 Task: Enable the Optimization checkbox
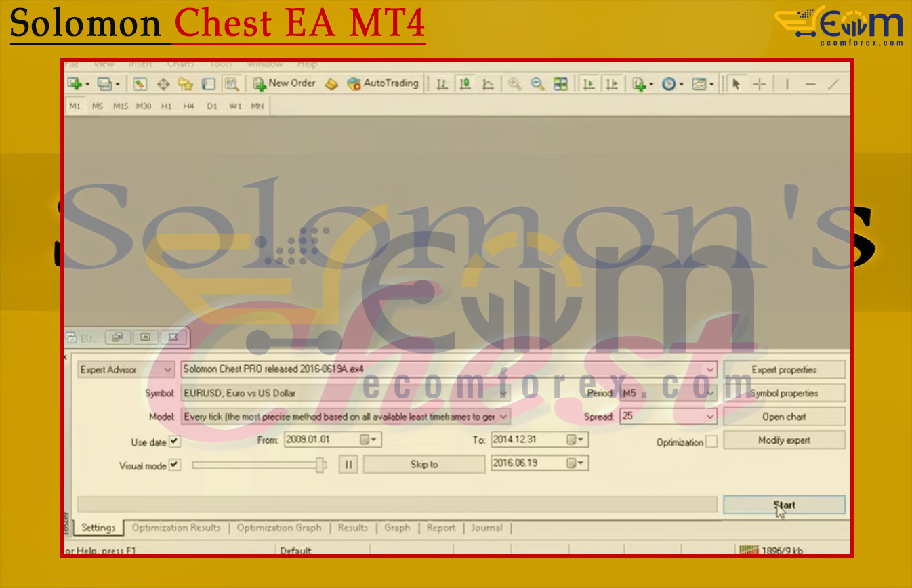(711, 442)
